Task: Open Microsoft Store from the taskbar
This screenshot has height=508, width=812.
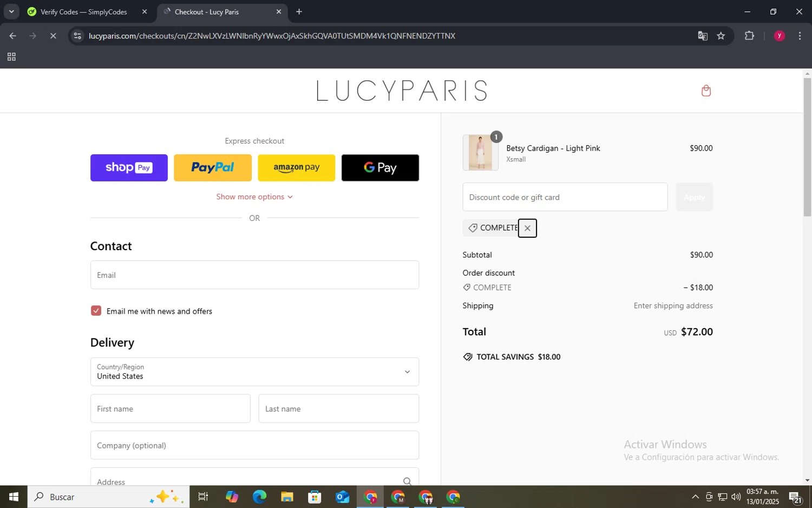Action: point(315,497)
